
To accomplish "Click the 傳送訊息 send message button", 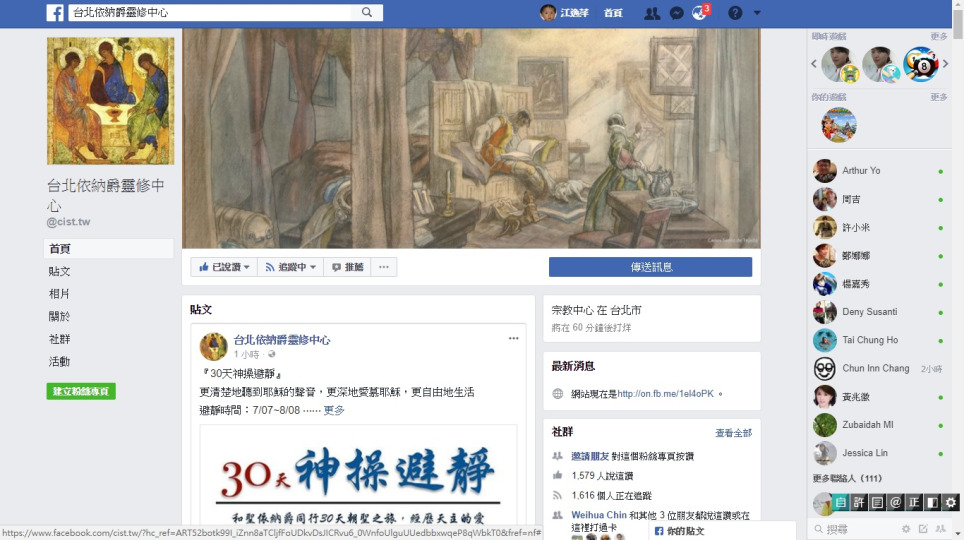I will tap(650, 267).
